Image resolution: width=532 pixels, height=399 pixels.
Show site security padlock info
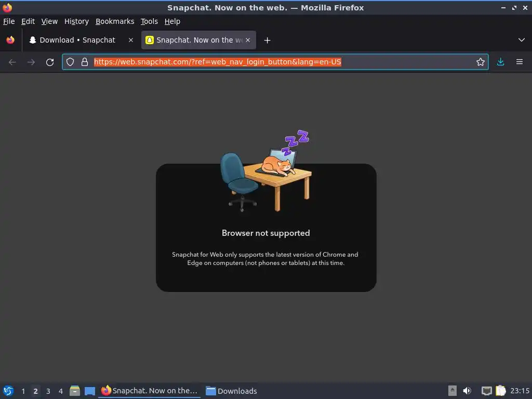coord(85,62)
